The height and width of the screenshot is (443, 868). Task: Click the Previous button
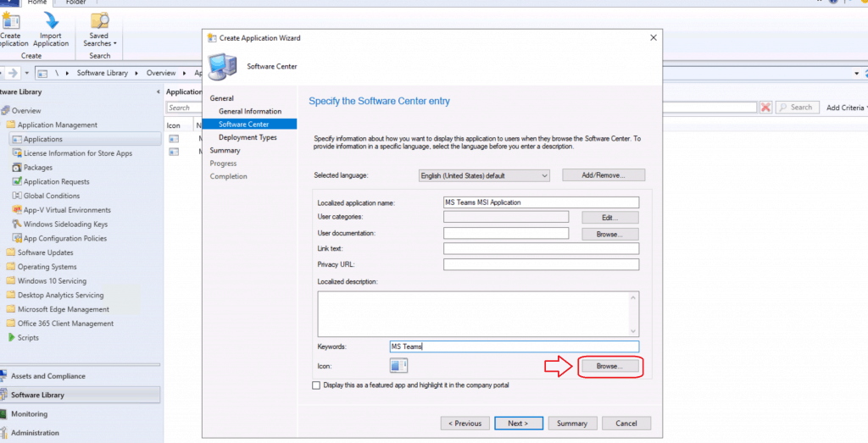pyautogui.click(x=465, y=423)
